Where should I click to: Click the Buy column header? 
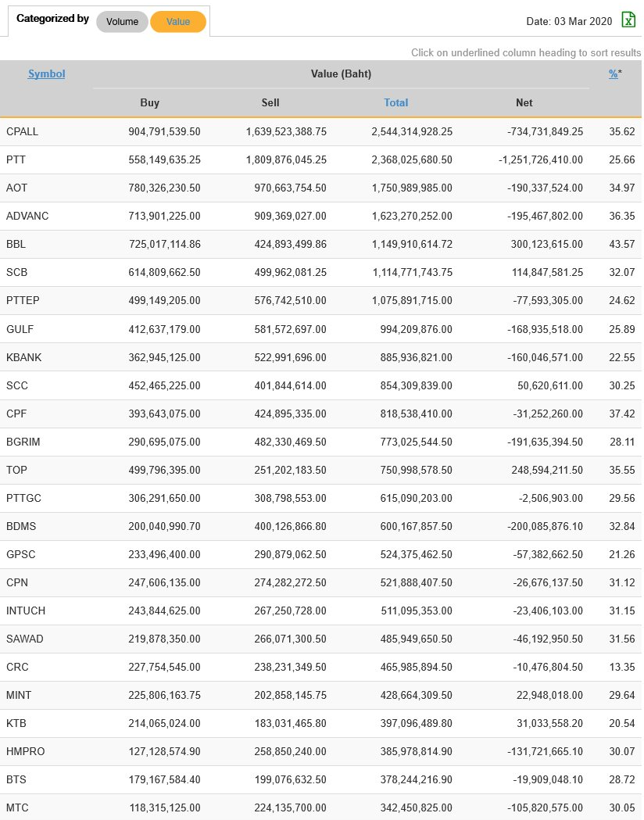tap(149, 102)
